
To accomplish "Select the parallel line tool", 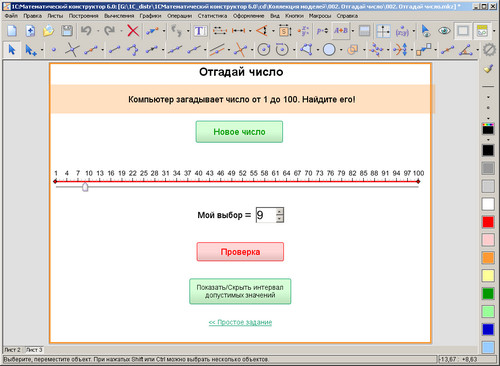I will [x=217, y=50].
